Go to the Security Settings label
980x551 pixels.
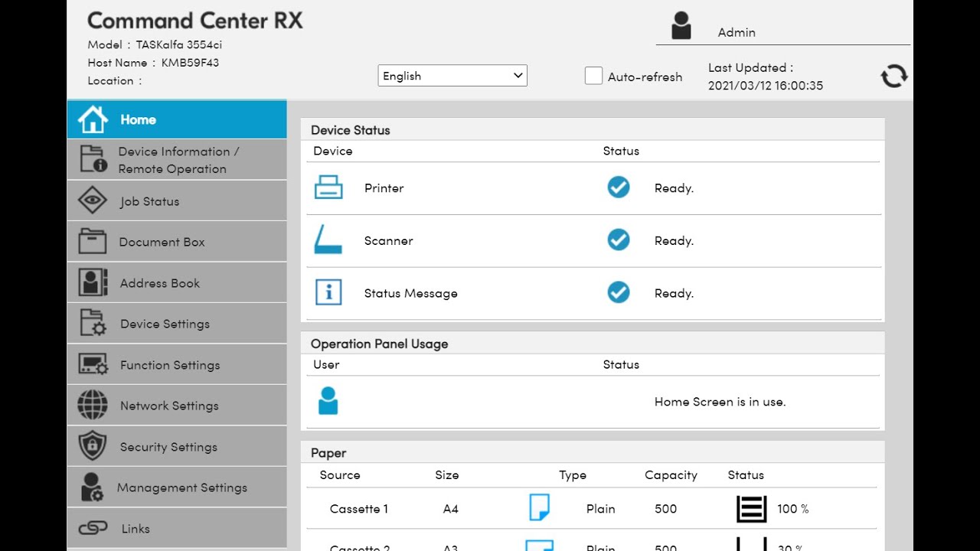(x=168, y=447)
